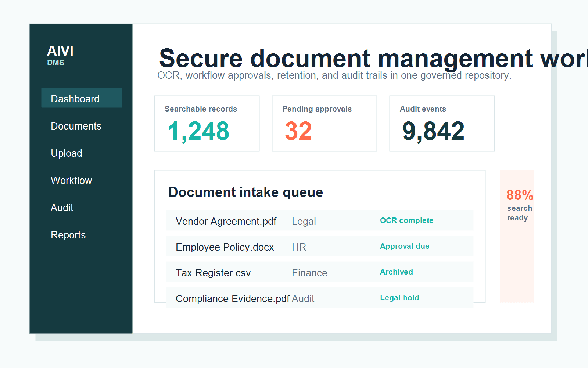Click the OCR workflow approvals subtitle
The height and width of the screenshot is (368, 588).
(334, 75)
